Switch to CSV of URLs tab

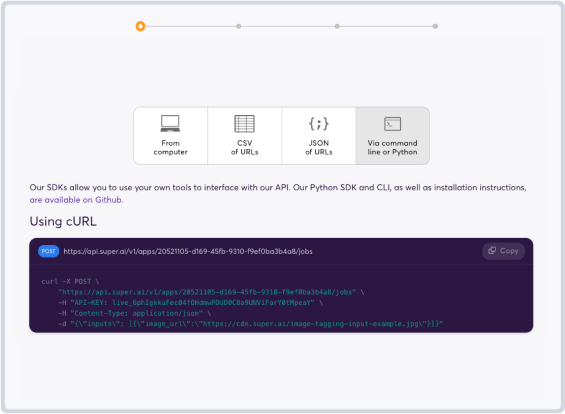pyautogui.click(x=244, y=136)
